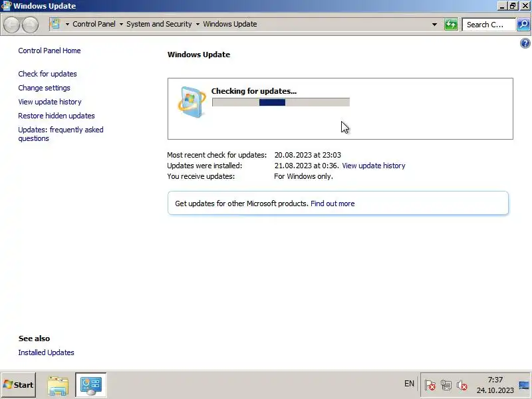Open View update history in left sidebar
This screenshot has height=399, width=532.
[50, 102]
